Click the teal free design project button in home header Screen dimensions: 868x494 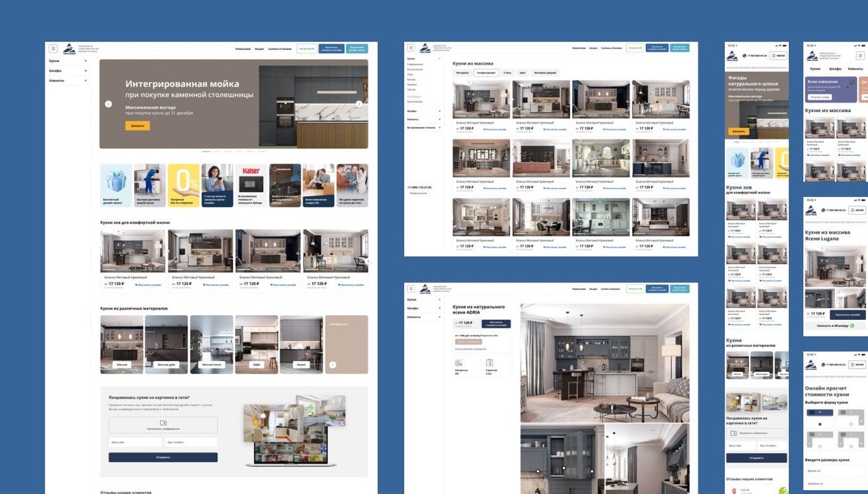tap(357, 49)
